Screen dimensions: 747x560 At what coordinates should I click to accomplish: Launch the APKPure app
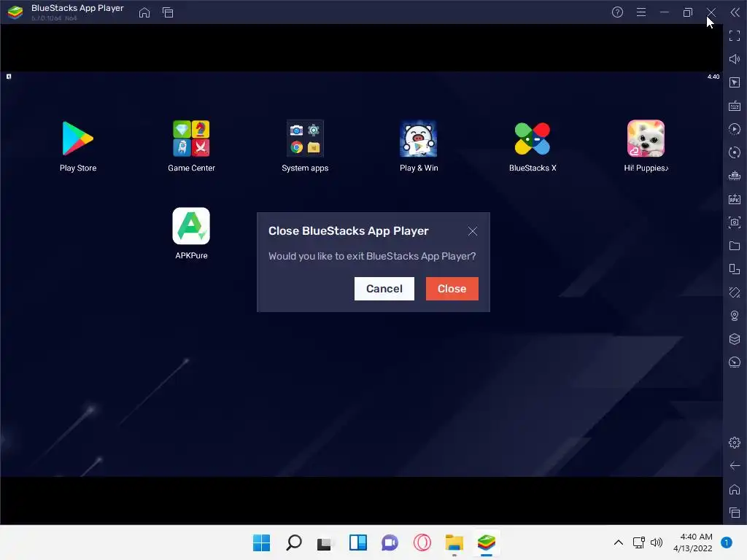191,226
